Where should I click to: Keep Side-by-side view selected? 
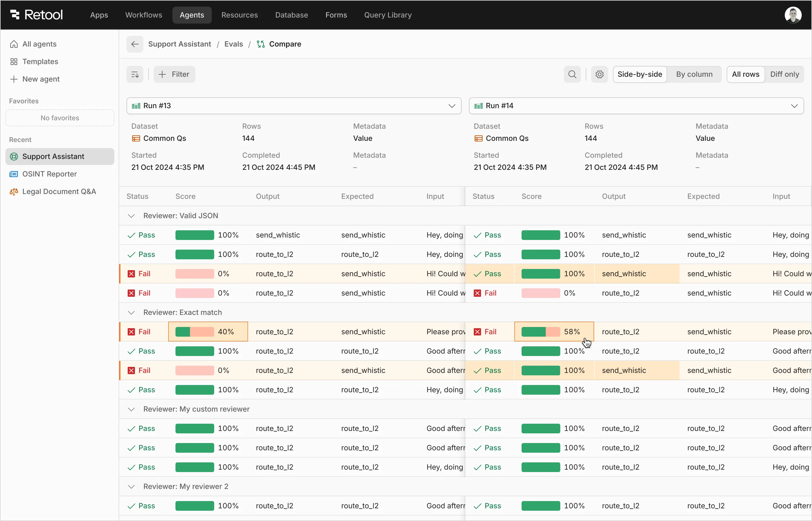point(640,74)
